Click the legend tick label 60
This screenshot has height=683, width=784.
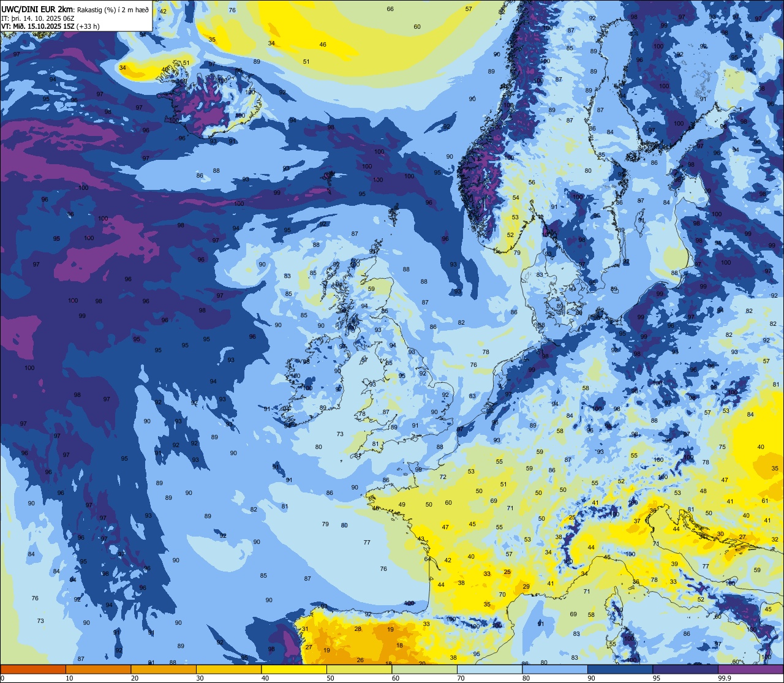point(396,678)
